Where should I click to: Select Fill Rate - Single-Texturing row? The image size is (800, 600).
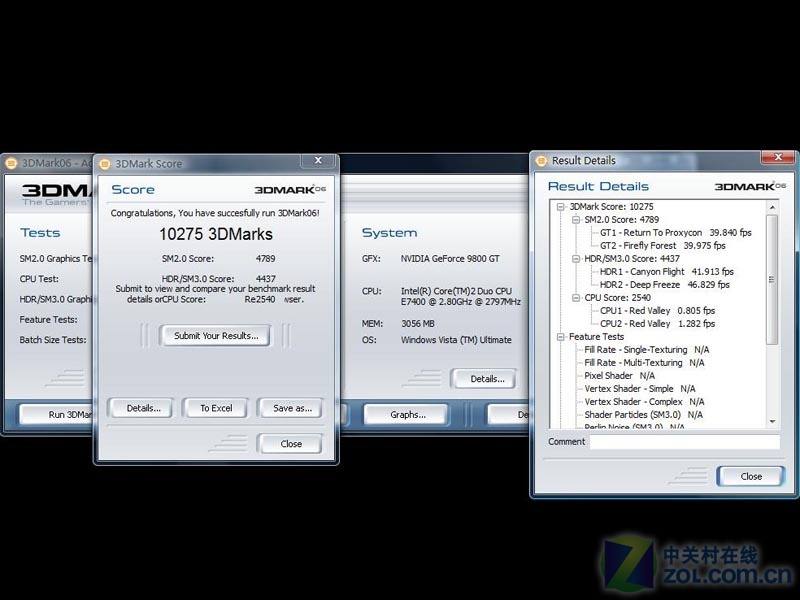click(646, 349)
